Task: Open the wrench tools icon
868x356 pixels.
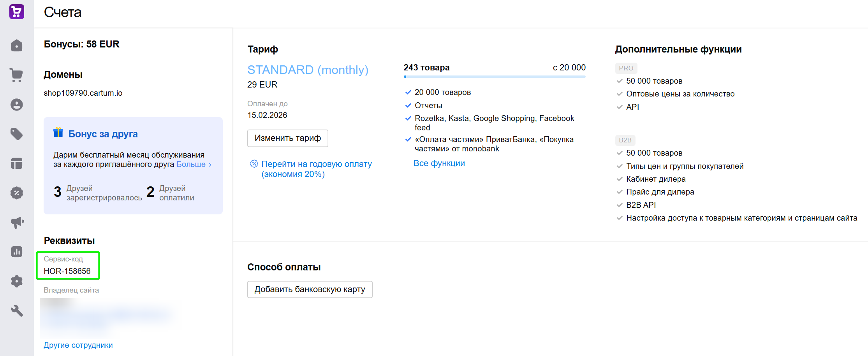Action: pos(17,310)
